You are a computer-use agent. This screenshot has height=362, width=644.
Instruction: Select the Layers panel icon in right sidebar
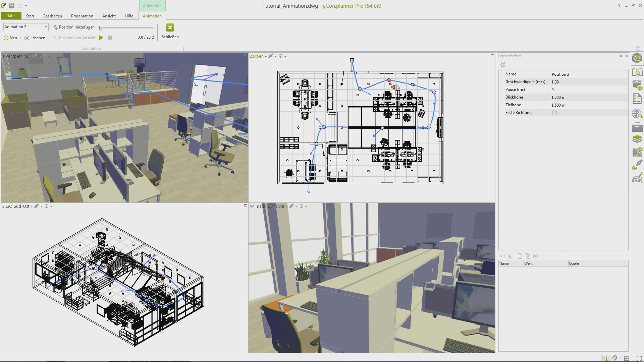click(x=637, y=139)
